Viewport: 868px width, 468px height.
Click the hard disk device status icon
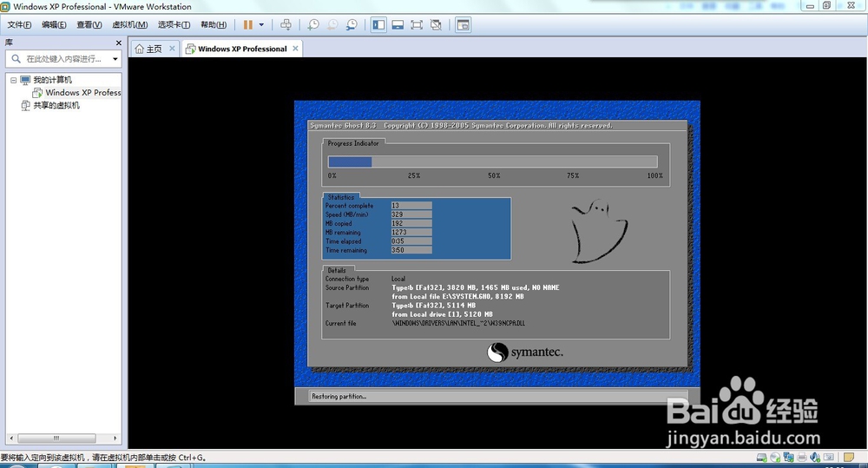click(762, 458)
